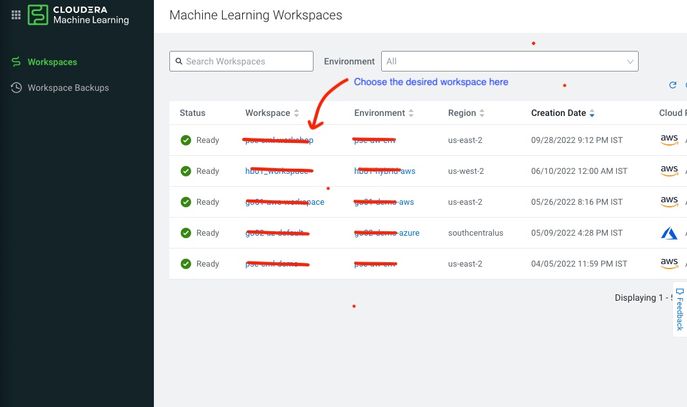Screen dimensions: 687x407
Task: Open Workspace Backups in the sidebar
Action: [x=68, y=88]
